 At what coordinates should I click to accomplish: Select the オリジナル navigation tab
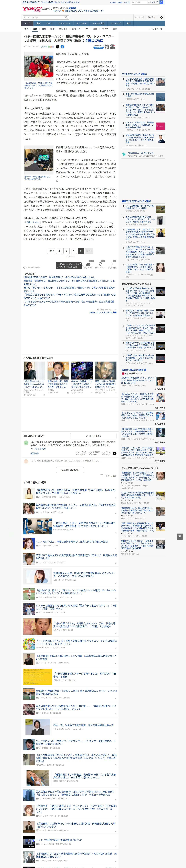pyautogui.click(x=81, y=23)
